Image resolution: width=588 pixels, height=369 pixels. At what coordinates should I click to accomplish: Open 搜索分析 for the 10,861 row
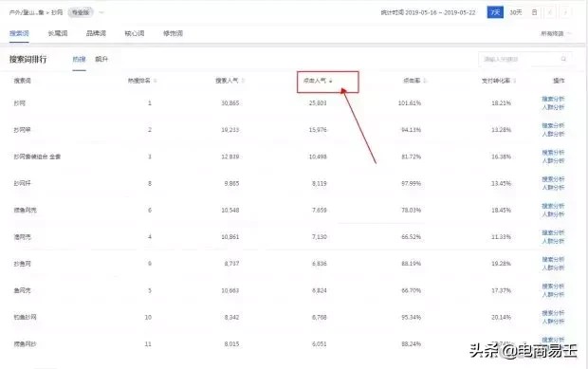point(553,232)
